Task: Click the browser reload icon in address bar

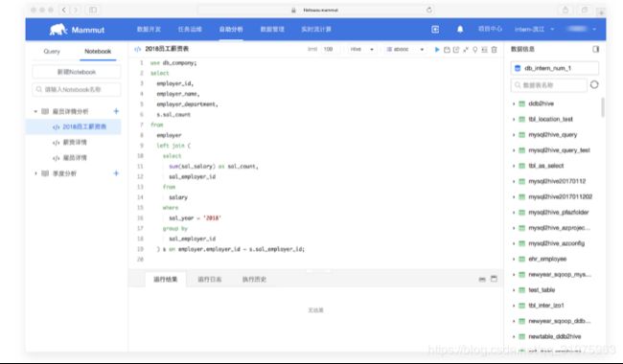Action: point(429,10)
